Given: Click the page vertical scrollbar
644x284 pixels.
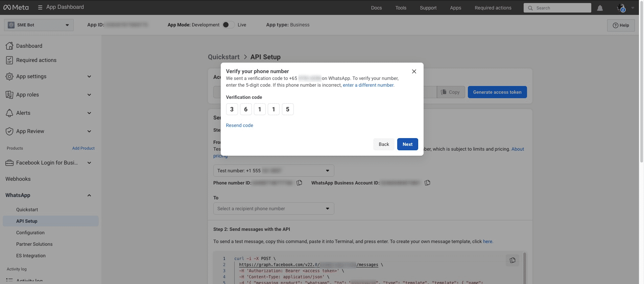Looking at the screenshot, I should pyautogui.click(x=641, y=81).
